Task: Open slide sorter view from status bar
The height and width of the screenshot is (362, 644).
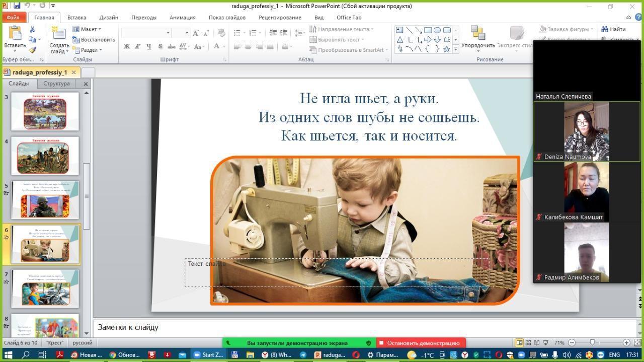Action: [528, 343]
